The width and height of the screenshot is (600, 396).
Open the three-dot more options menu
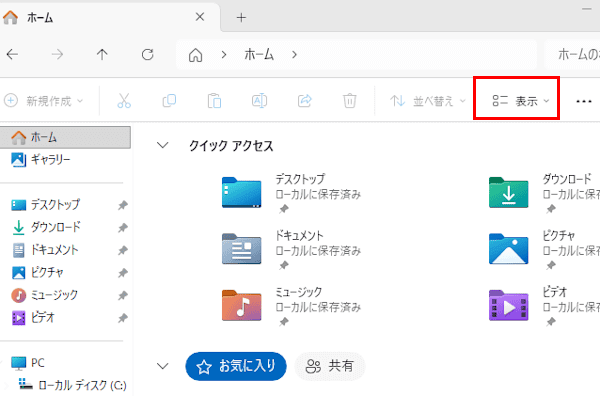click(584, 101)
